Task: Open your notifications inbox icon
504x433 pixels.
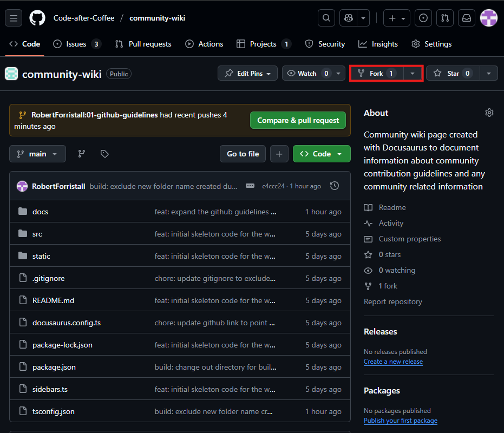Action: click(x=466, y=17)
